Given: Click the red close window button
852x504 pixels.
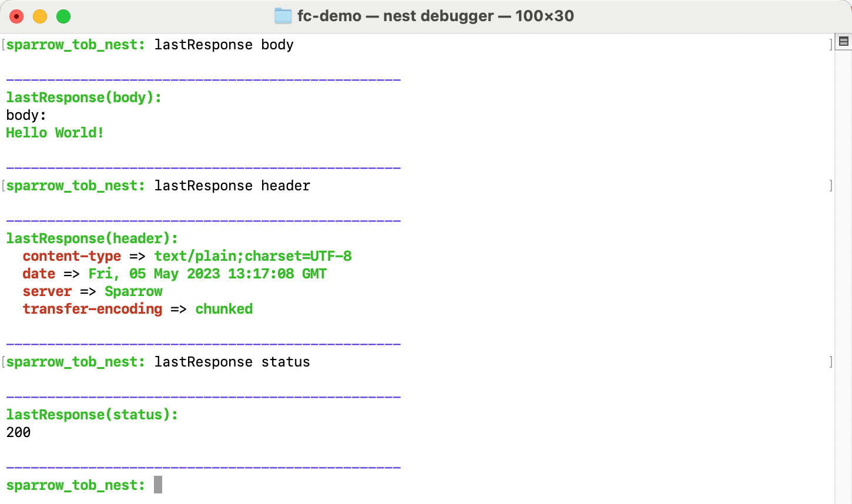Looking at the screenshot, I should coord(16,16).
